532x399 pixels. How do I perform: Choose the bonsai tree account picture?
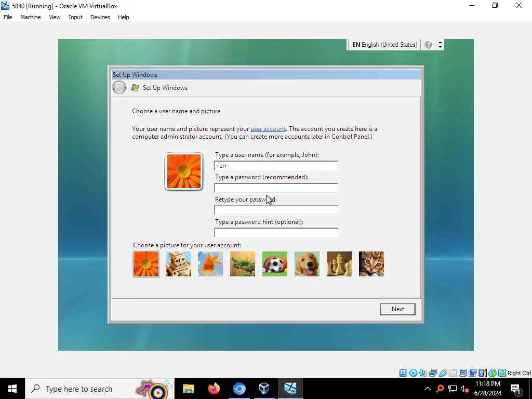[x=243, y=264]
